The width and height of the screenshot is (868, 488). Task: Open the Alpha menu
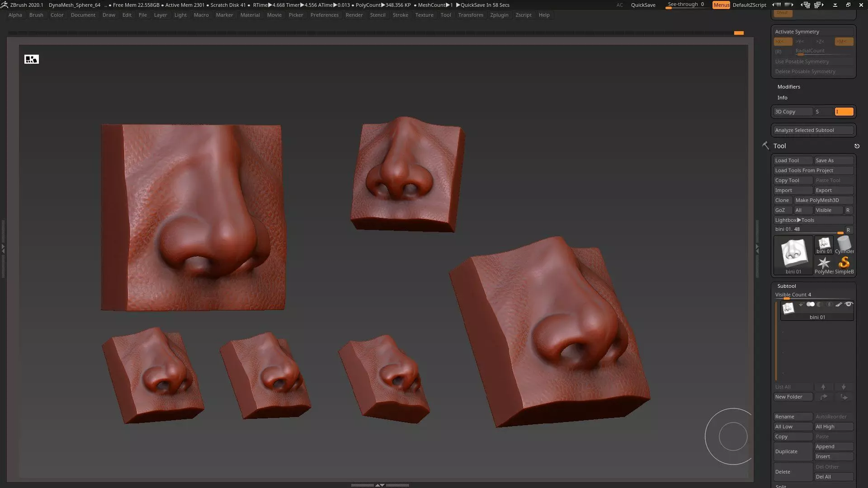15,15
